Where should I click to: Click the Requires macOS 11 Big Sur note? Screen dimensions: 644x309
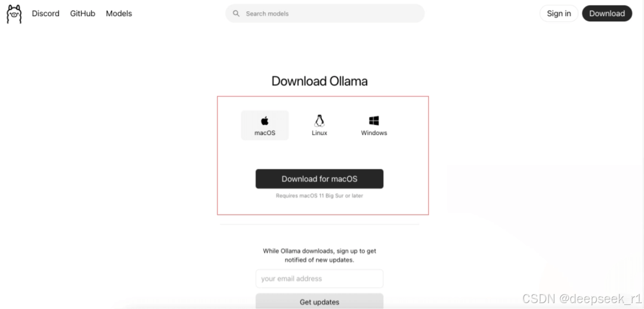click(x=319, y=196)
